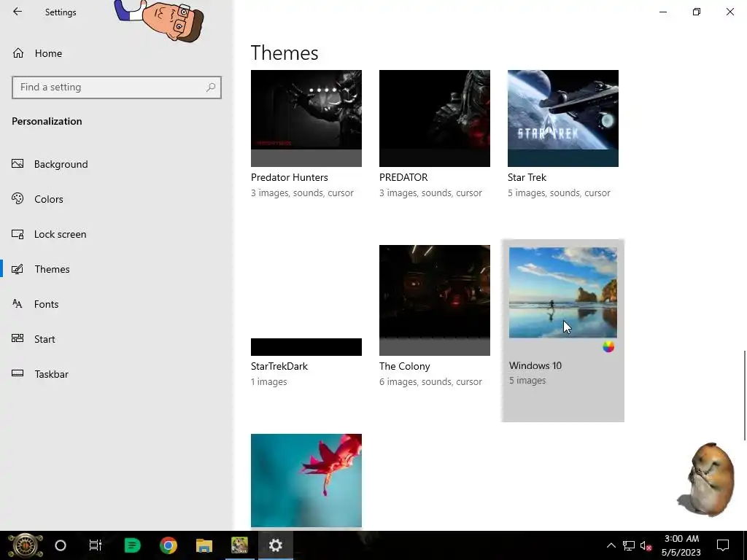Click the Windows 10 theme name
This screenshot has height=560, width=747.
[535, 366]
